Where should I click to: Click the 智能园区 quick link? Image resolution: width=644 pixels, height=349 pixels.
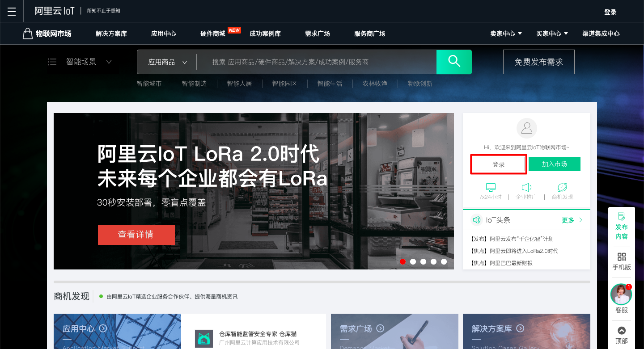point(284,84)
